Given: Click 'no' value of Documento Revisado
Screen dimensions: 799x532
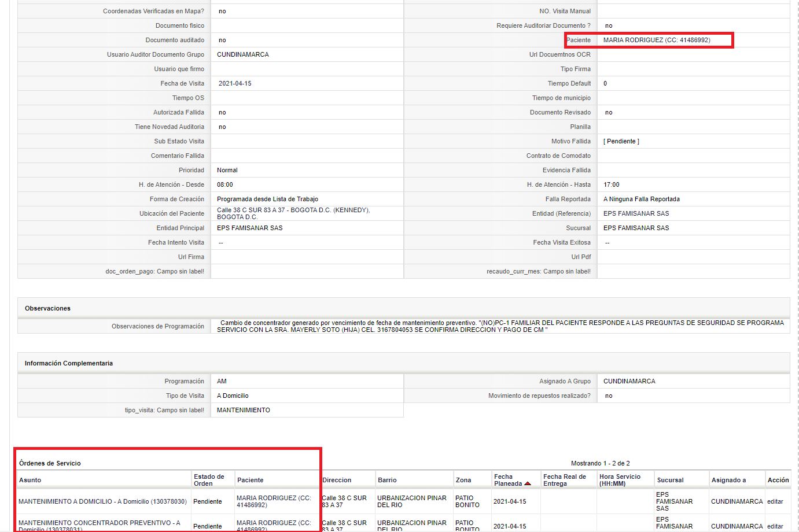Looking at the screenshot, I should (x=609, y=112).
